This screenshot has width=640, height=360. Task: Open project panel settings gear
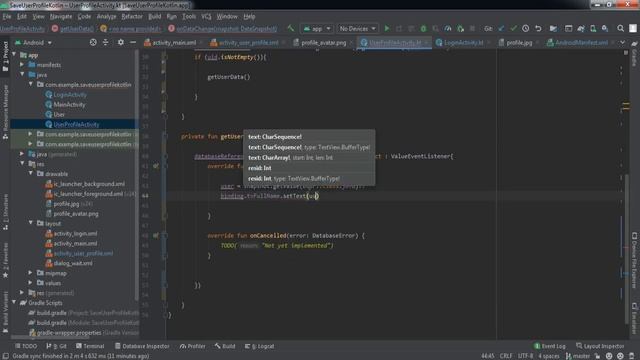pyautogui.click(x=120, y=42)
